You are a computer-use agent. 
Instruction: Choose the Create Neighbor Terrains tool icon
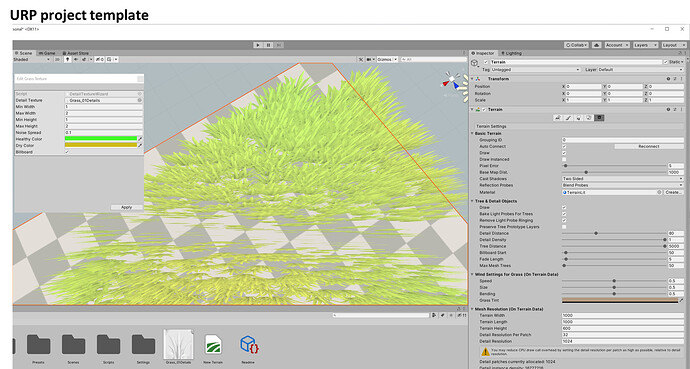pyautogui.click(x=558, y=118)
